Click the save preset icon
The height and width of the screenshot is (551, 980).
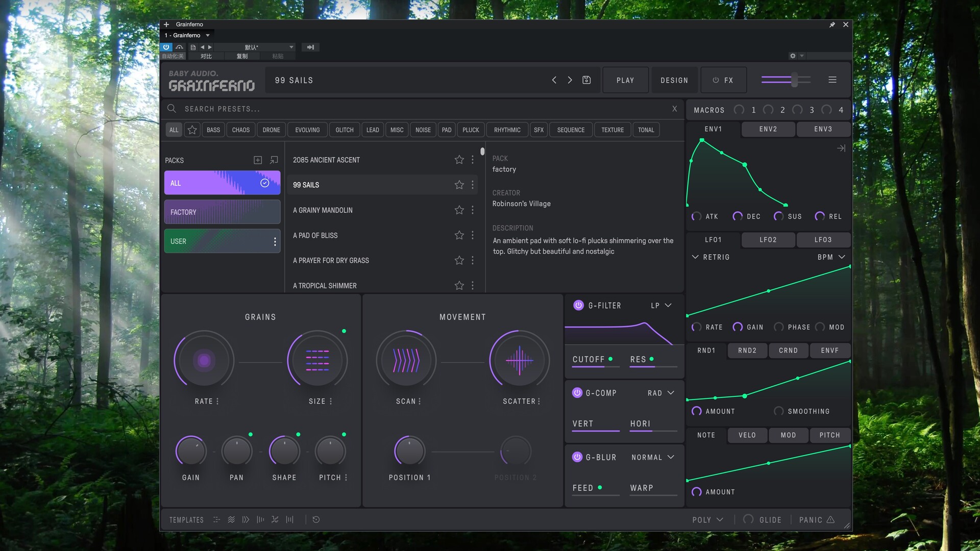(x=586, y=80)
